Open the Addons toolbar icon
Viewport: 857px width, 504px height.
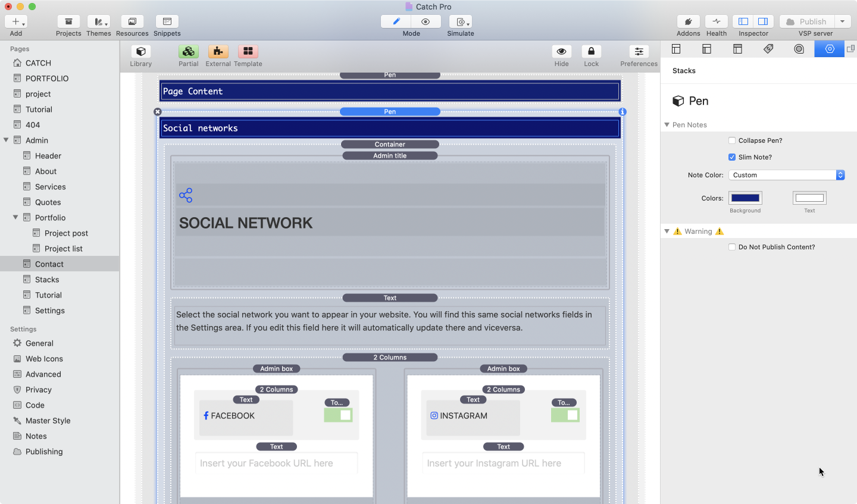[688, 22]
